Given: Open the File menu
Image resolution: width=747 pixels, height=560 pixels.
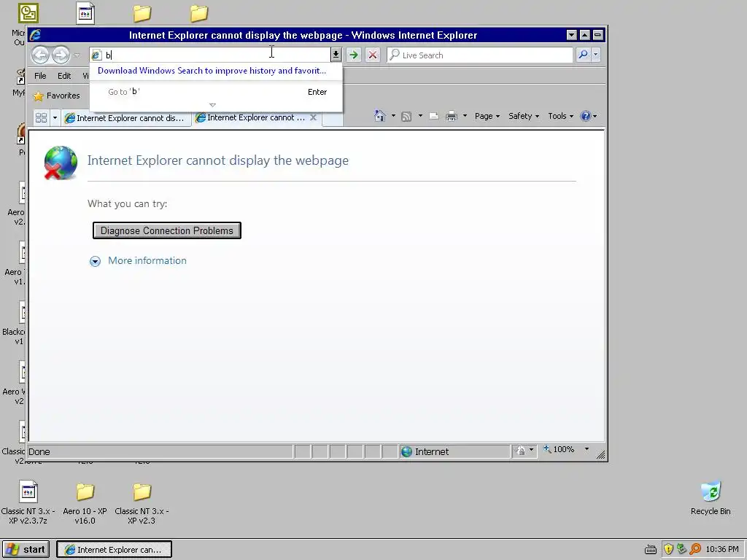Looking at the screenshot, I should pos(40,76).
